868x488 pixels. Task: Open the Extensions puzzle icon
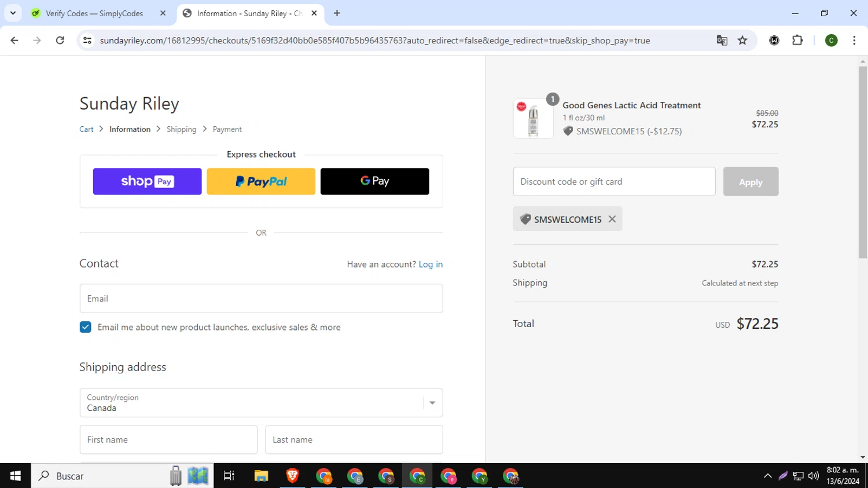(797, 41)
